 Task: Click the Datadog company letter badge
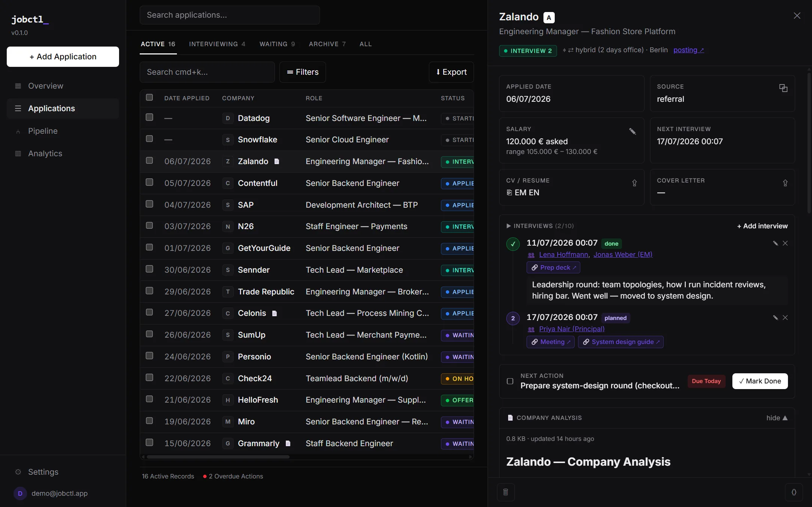coord(228,118)
